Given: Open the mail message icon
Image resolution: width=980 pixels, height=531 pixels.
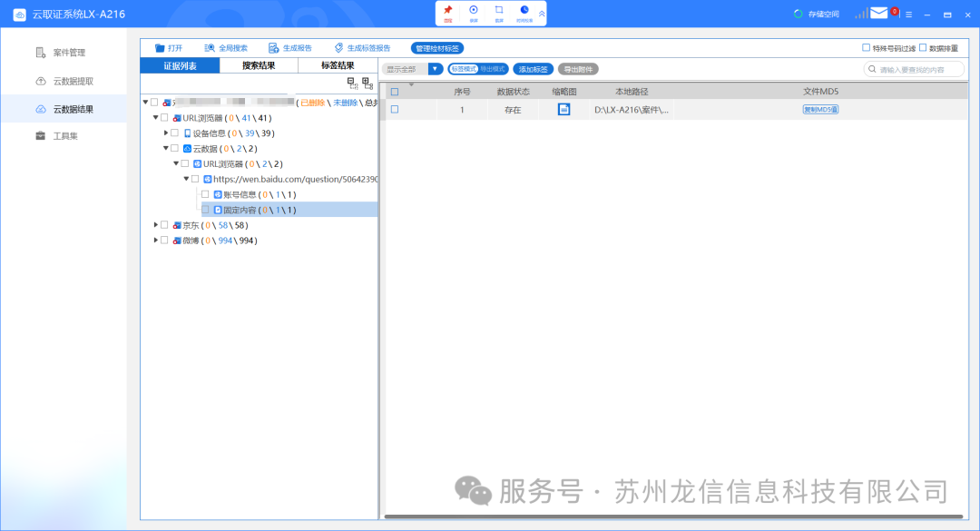Looking at the screenshot, I should [878, 14].
